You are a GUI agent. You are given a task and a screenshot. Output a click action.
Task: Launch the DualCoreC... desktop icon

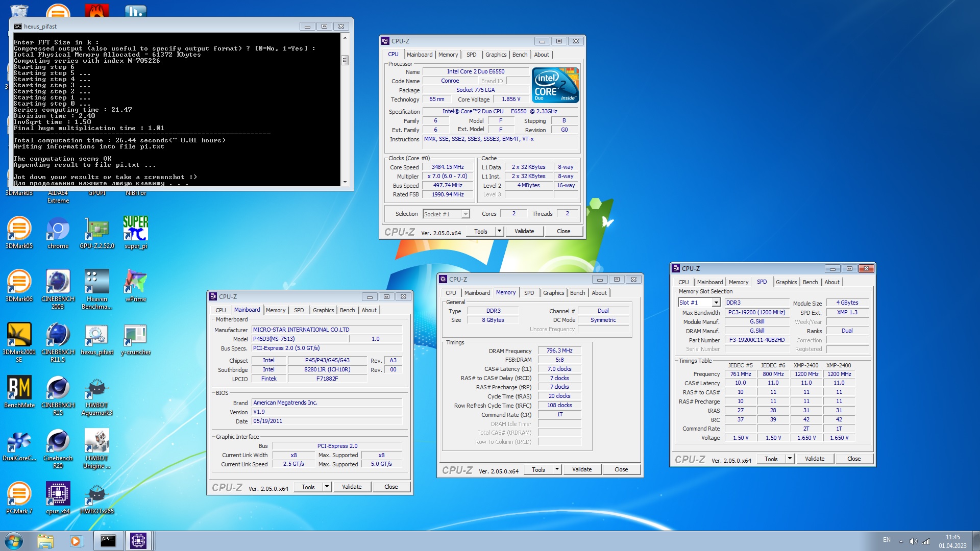(19, 444)
